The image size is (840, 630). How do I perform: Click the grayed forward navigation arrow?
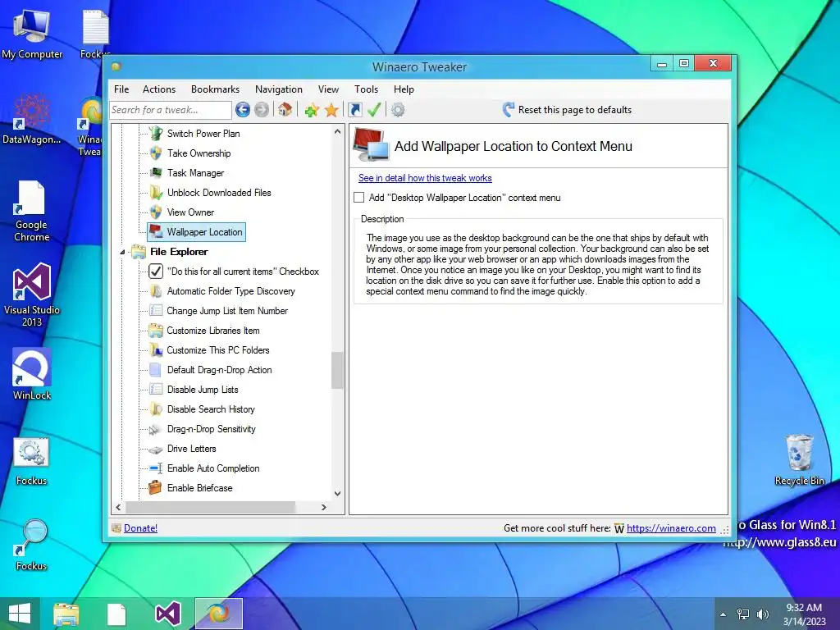(262, 110)
